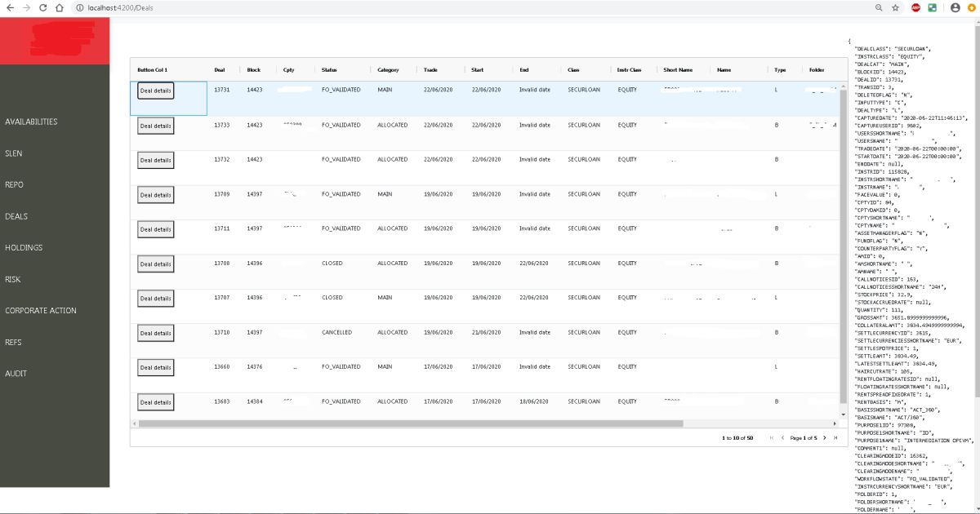The image size is (980, 514).
Task: Click Deal details for deal 13711
Action: pyautogui.click(x=155, y=229)
